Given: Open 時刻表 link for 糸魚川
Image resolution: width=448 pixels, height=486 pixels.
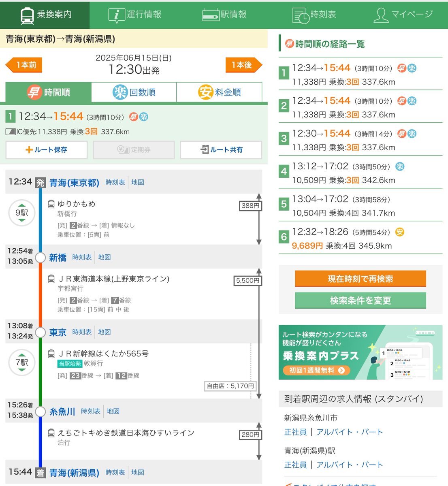Looking at the screenshot, I should 91,411.
